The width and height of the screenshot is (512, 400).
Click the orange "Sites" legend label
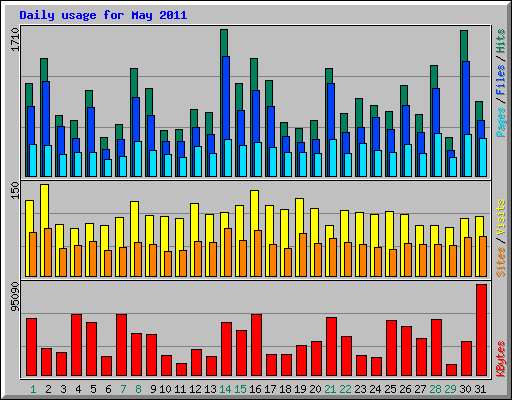tap(501, 262)
